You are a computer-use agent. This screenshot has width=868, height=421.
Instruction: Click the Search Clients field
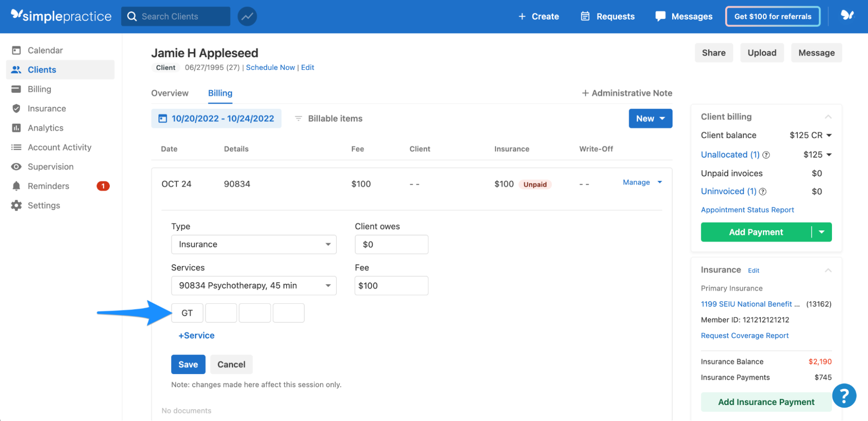(x=176, y=16)
